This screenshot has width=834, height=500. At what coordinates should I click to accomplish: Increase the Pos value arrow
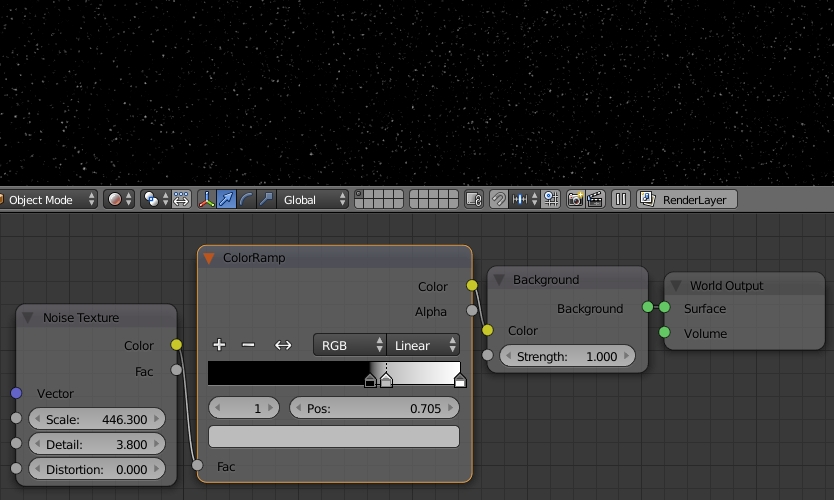tap(451, 408)
